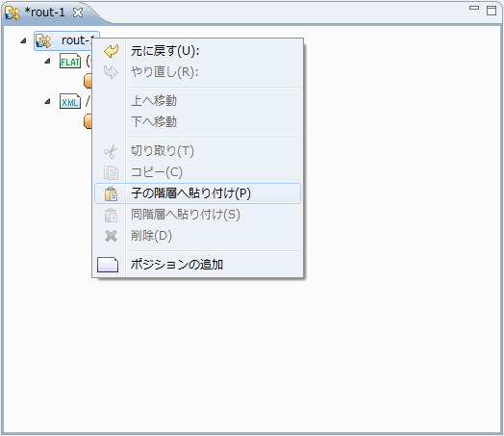Select 元に戻す(U): undo menu entry
The image size is (504, 436).
click(198, 51)
